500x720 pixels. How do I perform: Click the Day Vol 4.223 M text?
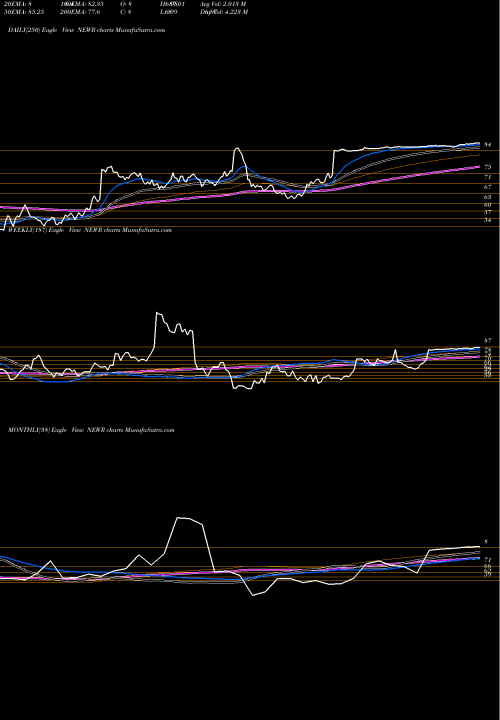(224, 12)
